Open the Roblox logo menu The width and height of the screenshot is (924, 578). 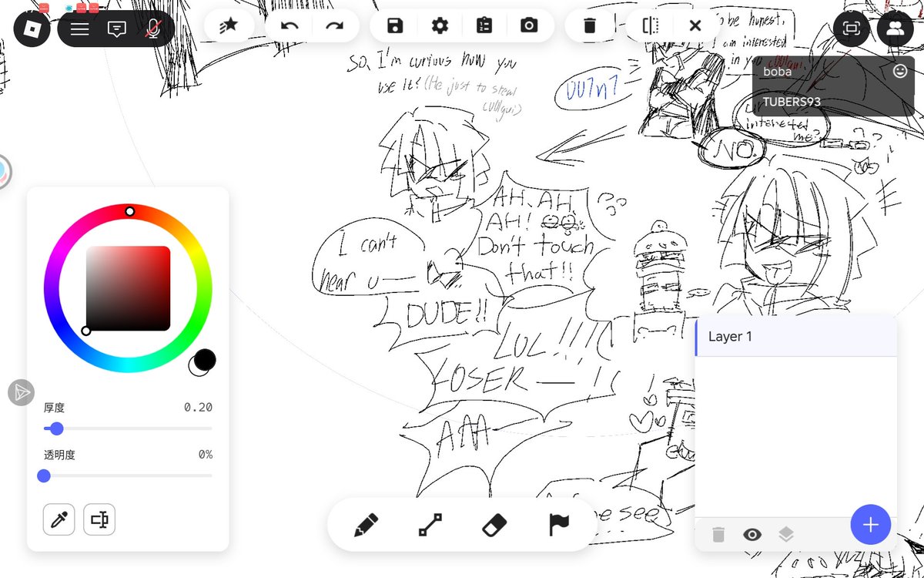tap(32, 29)
